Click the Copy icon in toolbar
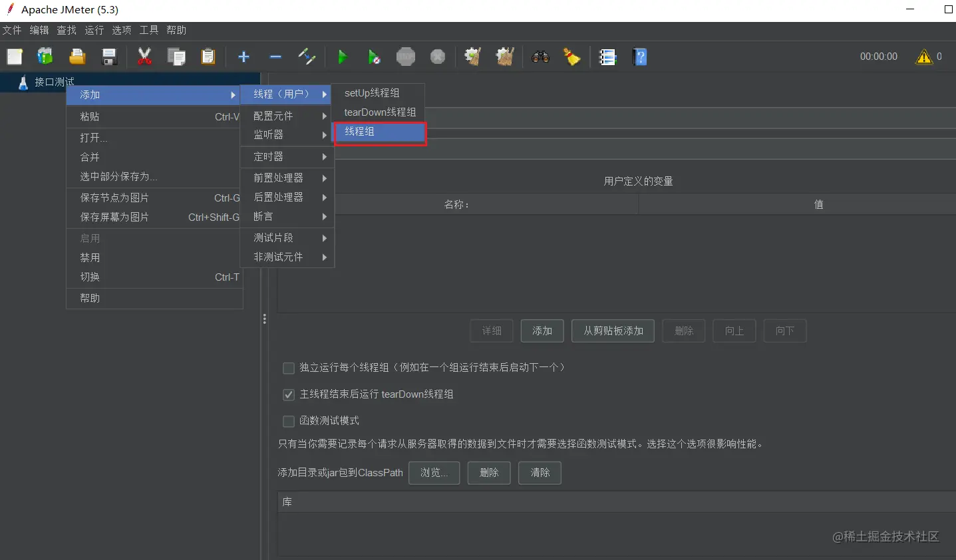Viewport: 956px width, 560px height. [176, 57]
